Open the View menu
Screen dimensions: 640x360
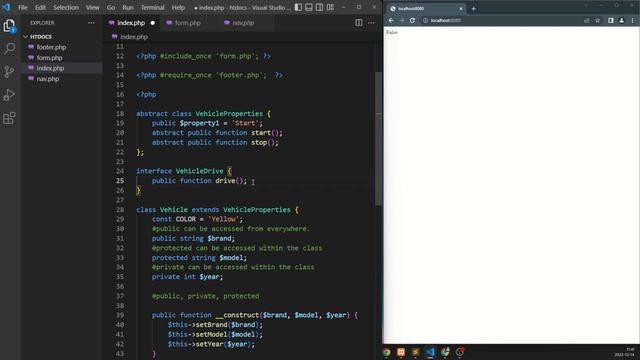93,7
